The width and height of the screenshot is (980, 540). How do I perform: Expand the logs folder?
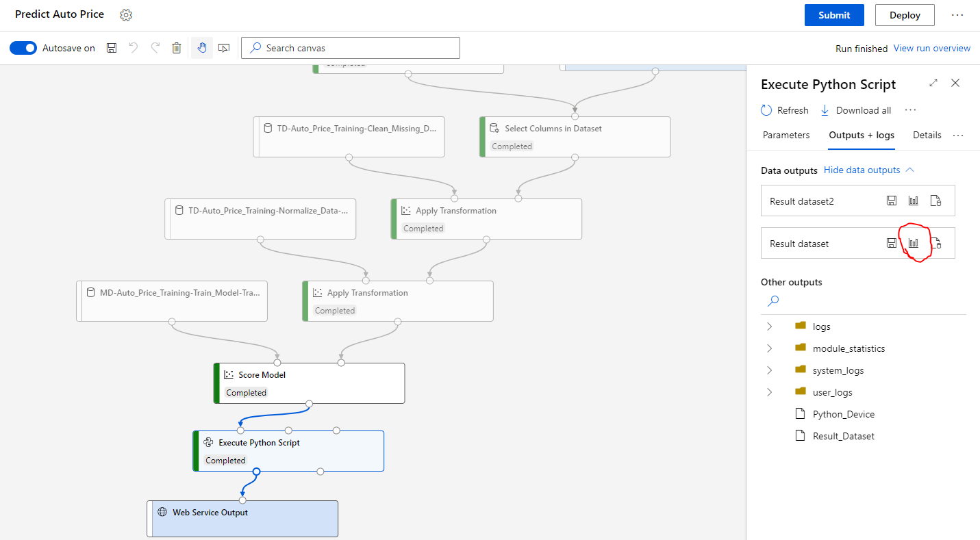click(769, 326)
